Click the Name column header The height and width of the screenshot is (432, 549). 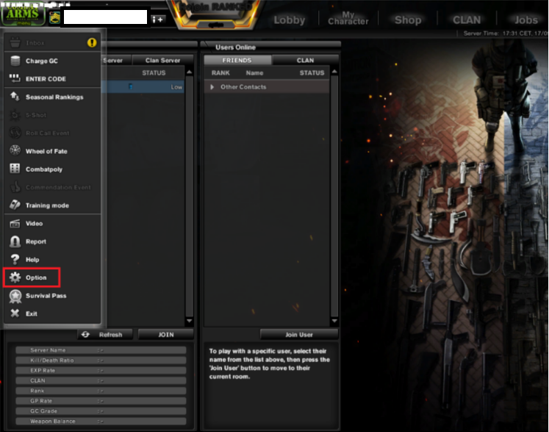255,73
